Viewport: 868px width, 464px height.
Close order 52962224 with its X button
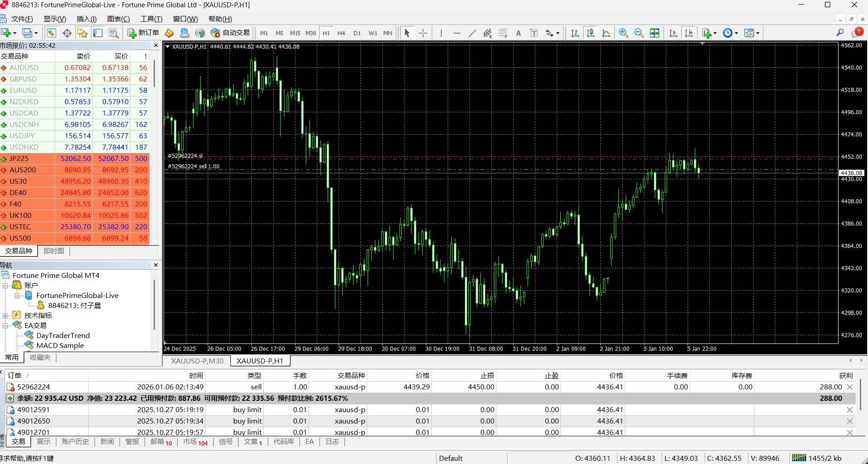coord(849,387)
